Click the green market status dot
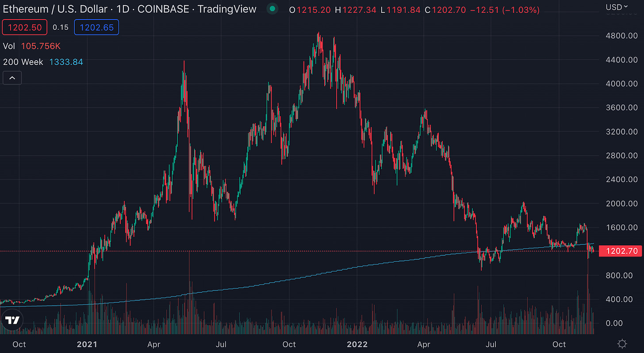 272,9
